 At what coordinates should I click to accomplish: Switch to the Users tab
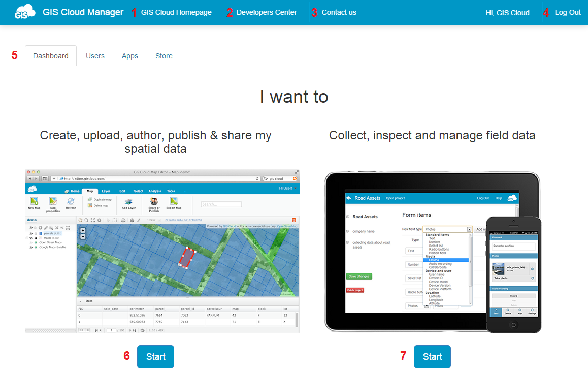[95, 56]
